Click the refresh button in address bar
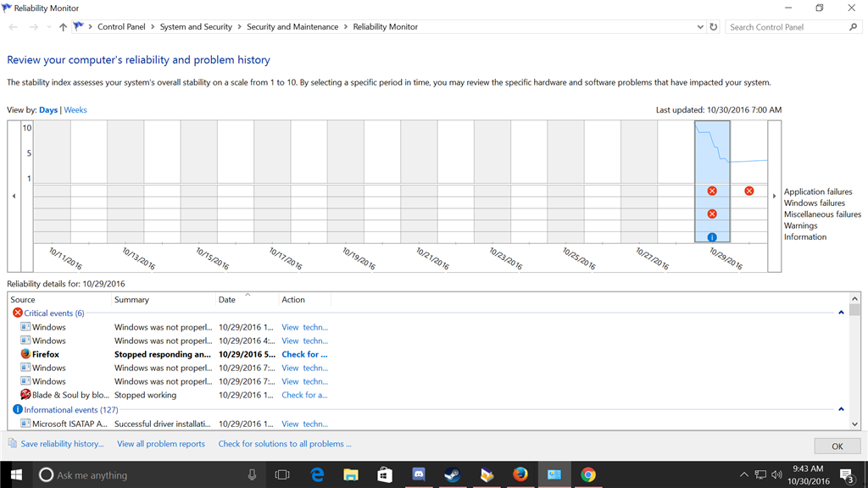The height and width of the screenshot is (488, 868). 714,26
